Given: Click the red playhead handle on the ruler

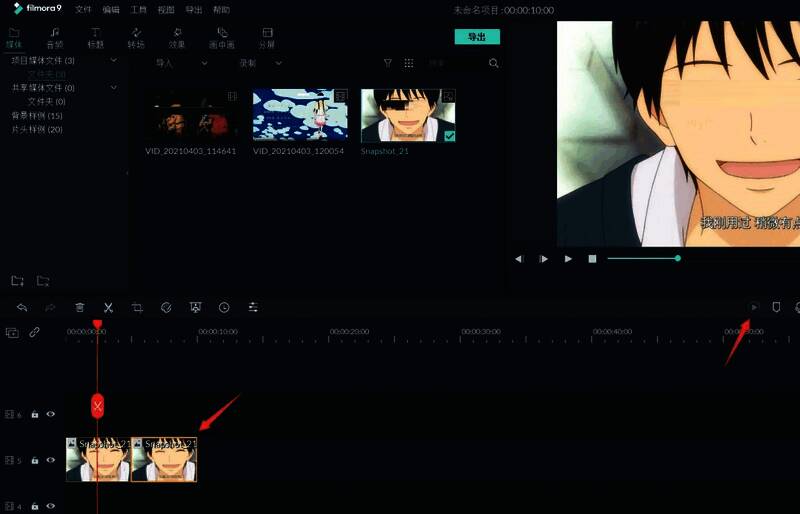Looking at the screenshot, I should point(97,324).
